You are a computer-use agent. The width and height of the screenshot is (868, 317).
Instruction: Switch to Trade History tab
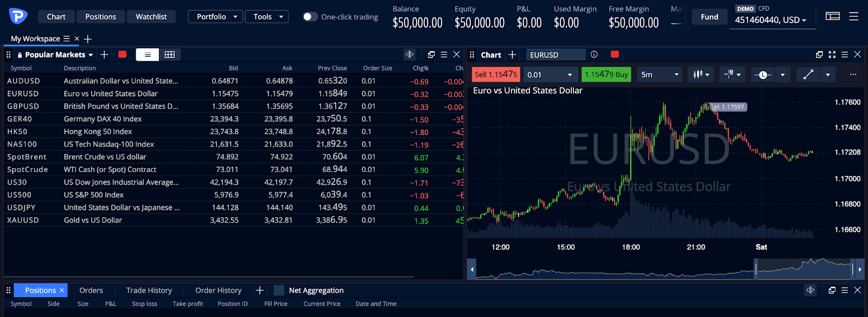click(x=149, y=290)
